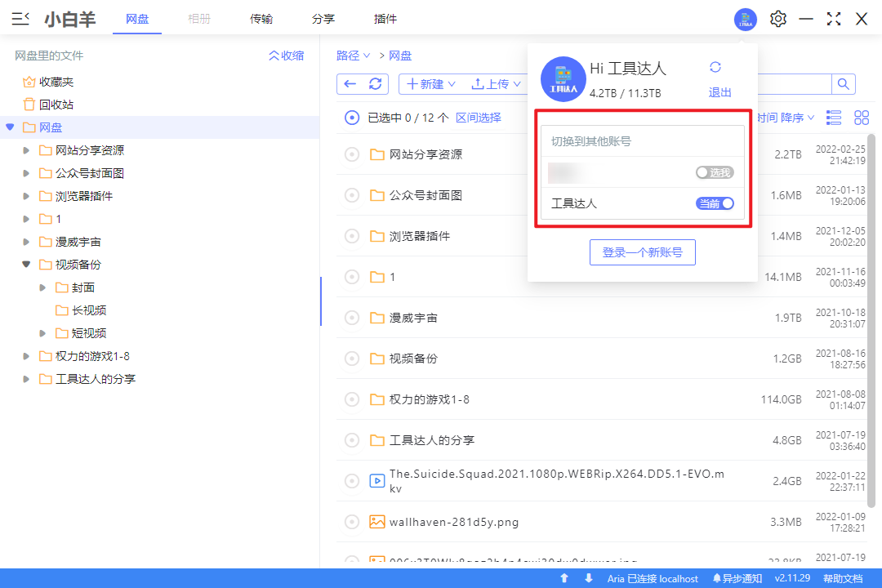The width and height of the screenshot is (882, 588).
Task: Refresh the file list with the toolbar reload icon
Action: pos(375,84)
